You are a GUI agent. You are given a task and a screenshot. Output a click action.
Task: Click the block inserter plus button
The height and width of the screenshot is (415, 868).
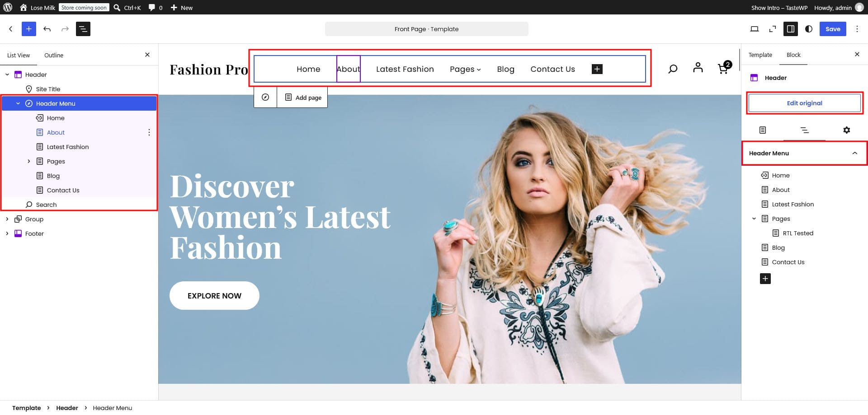[x=28, y=29]
